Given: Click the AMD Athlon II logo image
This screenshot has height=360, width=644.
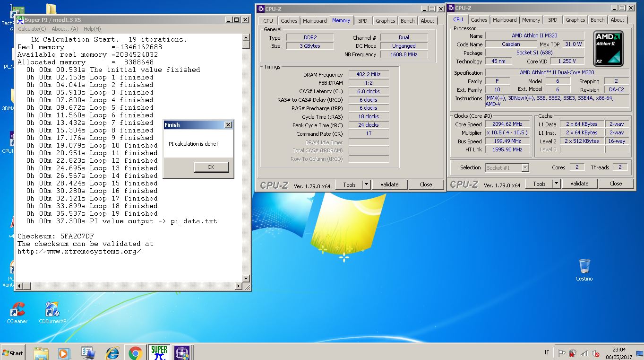Looking at the screenshot, I should tap(608, 49).
